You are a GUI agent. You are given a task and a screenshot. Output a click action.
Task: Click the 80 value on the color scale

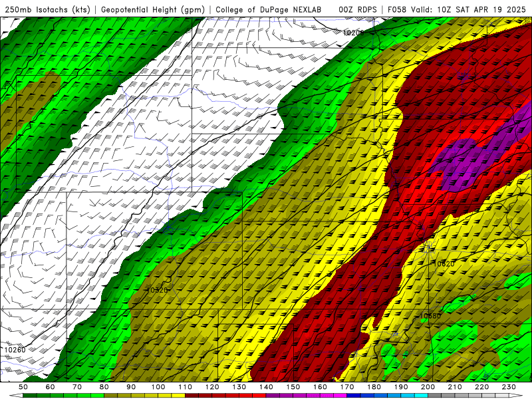pyautogui.click(x=104, y=387)
